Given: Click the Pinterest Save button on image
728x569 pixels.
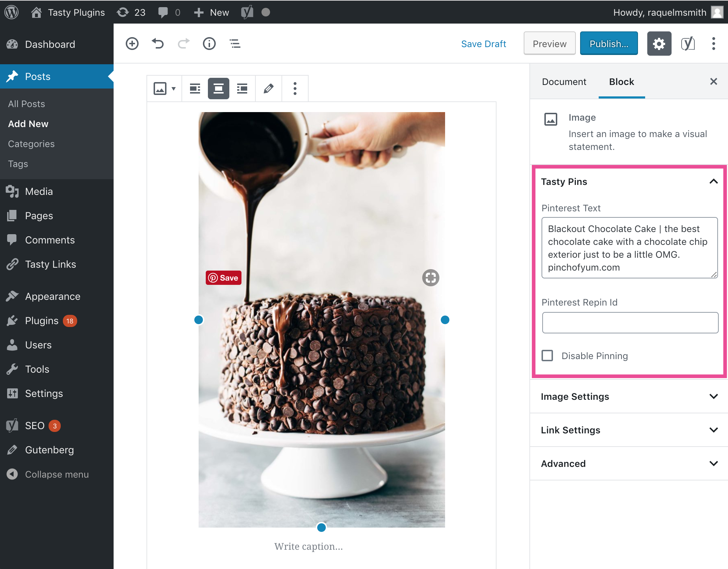Looking at the screenshot, I should pos(224,278).
